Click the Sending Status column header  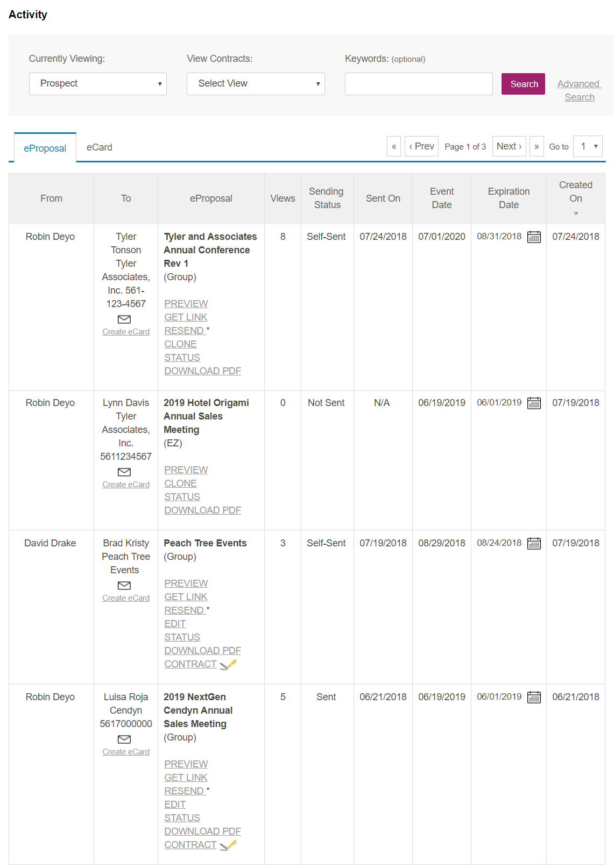(x=327, y=198)
